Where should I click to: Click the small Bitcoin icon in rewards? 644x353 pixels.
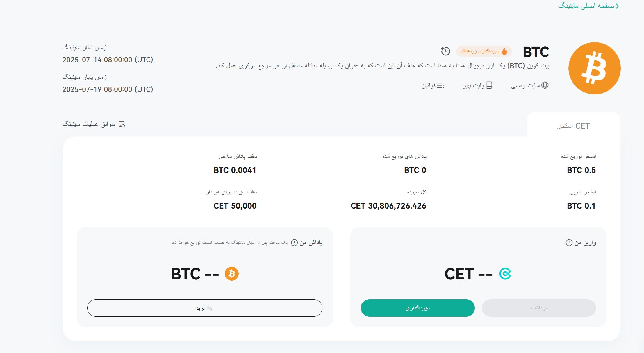[x=232, y=274]
